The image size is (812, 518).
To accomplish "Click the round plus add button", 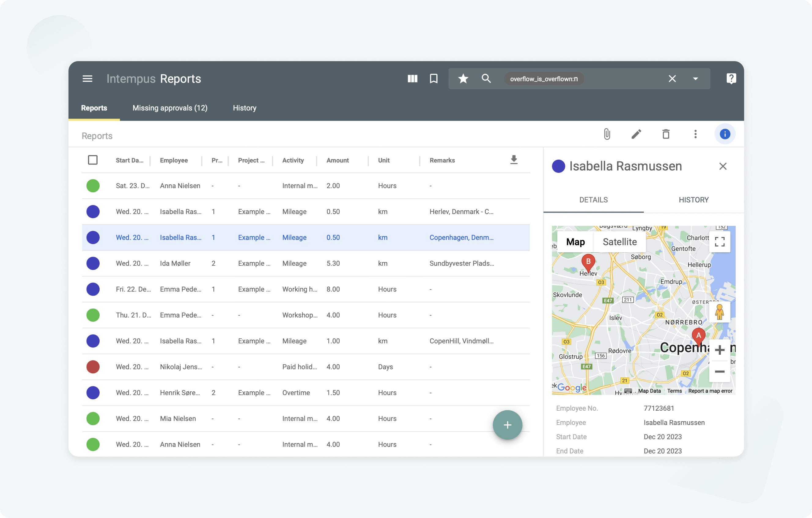I will (507, 425).
